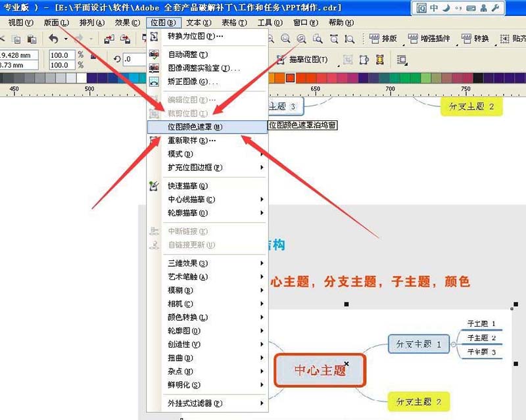This screenshot has height=420, width=526.
Task: Click the zoom to page icon
Action: tap(318, 39)
